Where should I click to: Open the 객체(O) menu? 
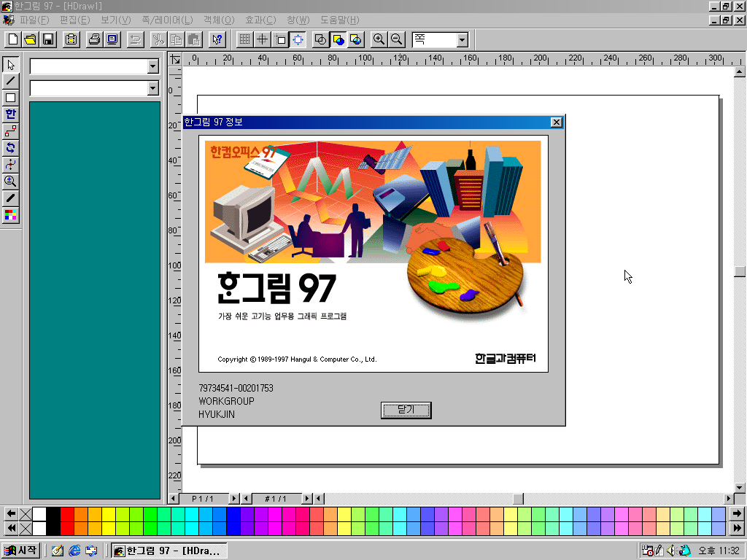click(219, 20)
